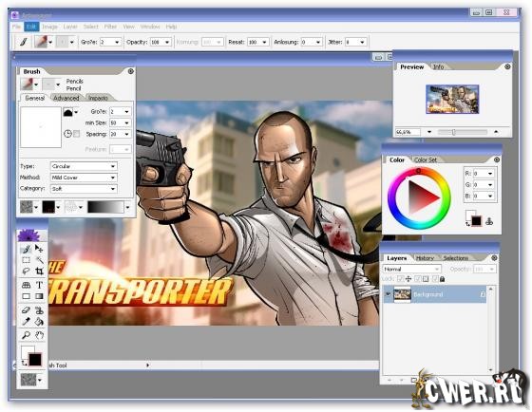The height and width of the screenshot is (412, 532).
Task: Click the zoom percentage field in Preview
Action: pos(408,132)
